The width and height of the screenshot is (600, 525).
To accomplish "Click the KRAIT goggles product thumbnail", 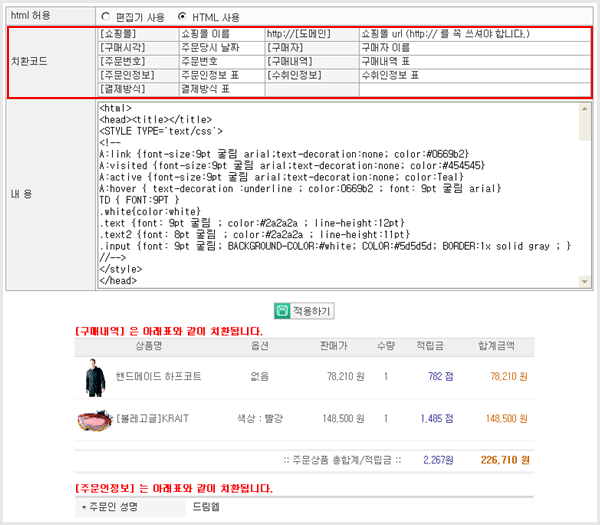I will coord(94,419).
